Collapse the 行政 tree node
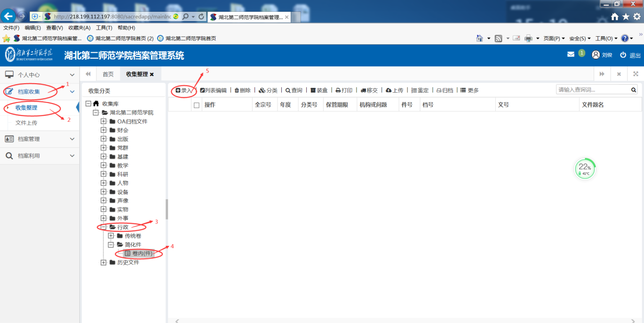 pos(103,227)
